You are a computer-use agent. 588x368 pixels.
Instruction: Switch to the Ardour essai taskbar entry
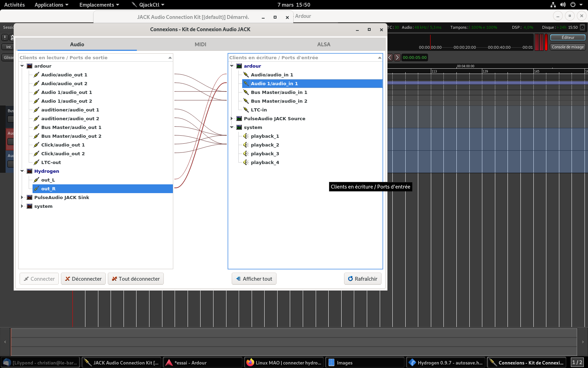pyautogui.click(x=203, y=363)
